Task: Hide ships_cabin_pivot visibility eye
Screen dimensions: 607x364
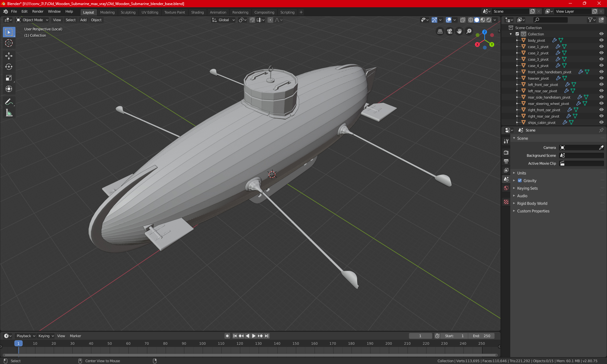Action: (601, 123)
